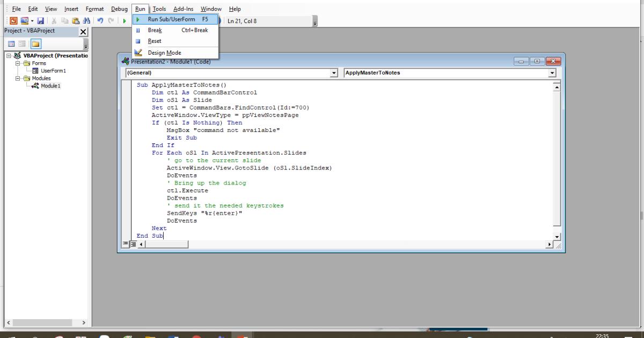Click the Paste clipboard icon
644x338 pixels.
[x=75, y=21]
